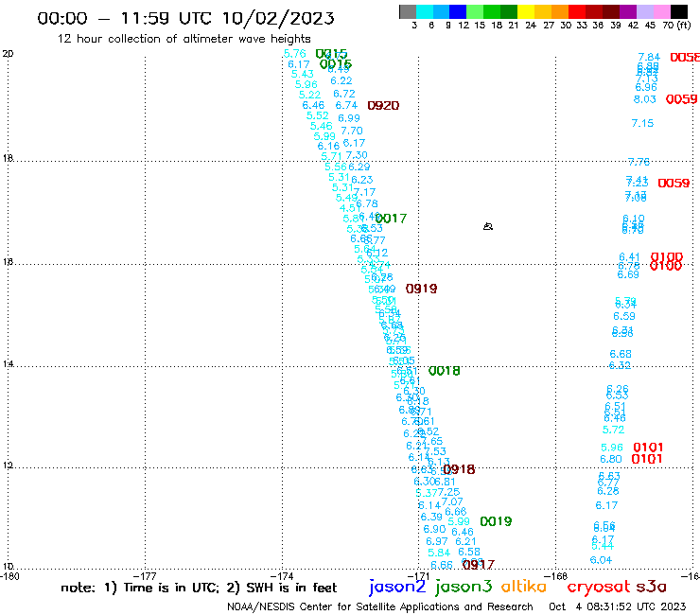Click the wave height value '5.72'

[613, 430]
